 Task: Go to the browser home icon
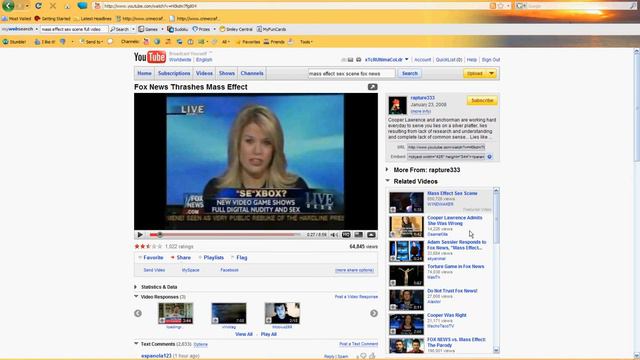tap(67, 6)
